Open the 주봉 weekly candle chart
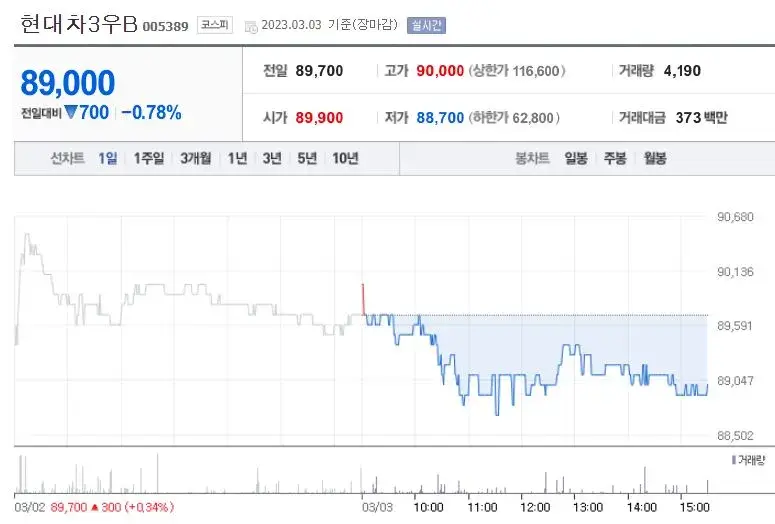The height and width of the screenshot is (524, 775). click(615, 158)
